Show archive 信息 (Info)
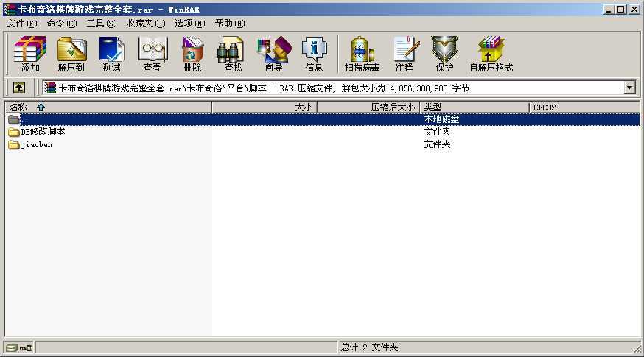 (314, 54)
